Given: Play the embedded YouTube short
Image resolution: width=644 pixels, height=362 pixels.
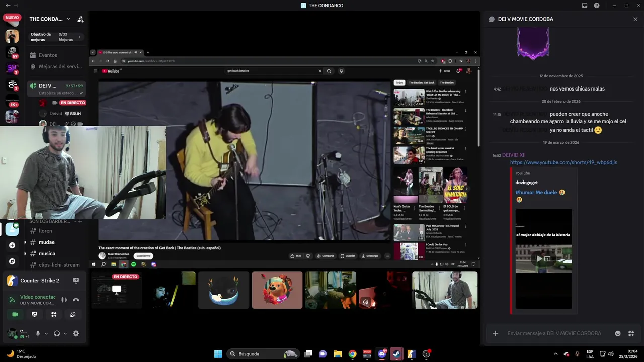Looking at the screenshot, I should click(539, 259).
